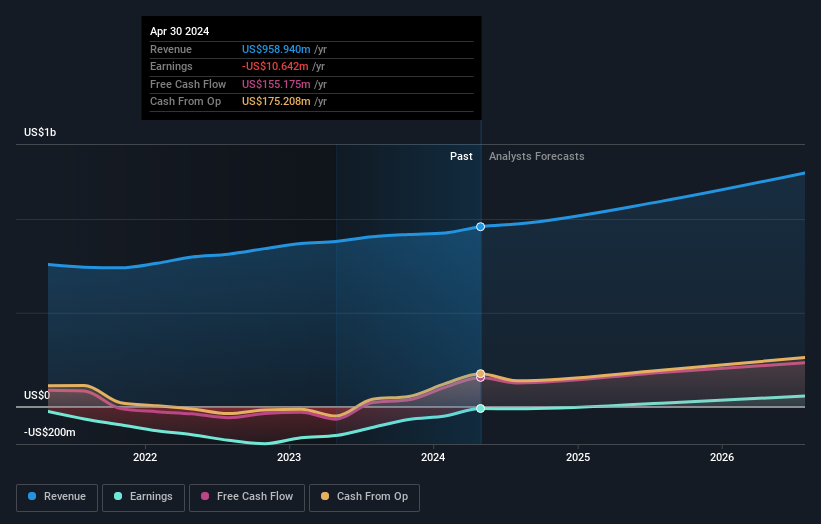Click the Earnings label in tooltip
The height and width of the screenshot is (524, 821).
click(171, 66)
